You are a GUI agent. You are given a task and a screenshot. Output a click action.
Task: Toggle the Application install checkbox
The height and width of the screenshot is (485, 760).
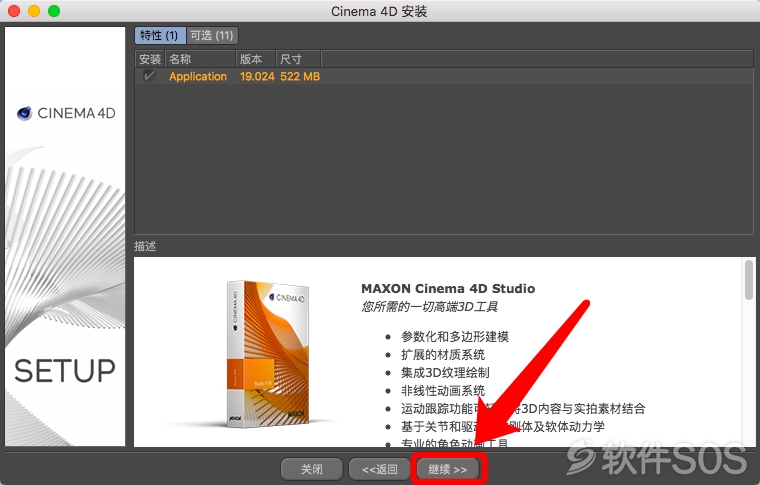[149, 76]
